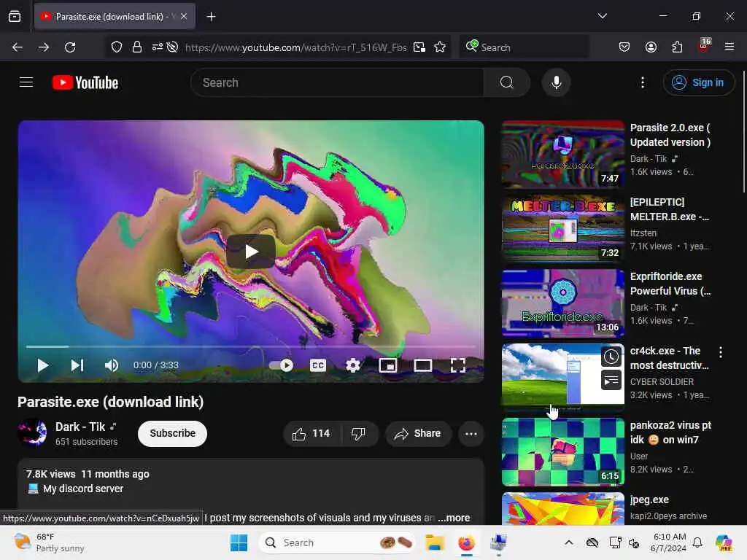
Task: Start voice search with the microphone
Action: tap(556, 82)
